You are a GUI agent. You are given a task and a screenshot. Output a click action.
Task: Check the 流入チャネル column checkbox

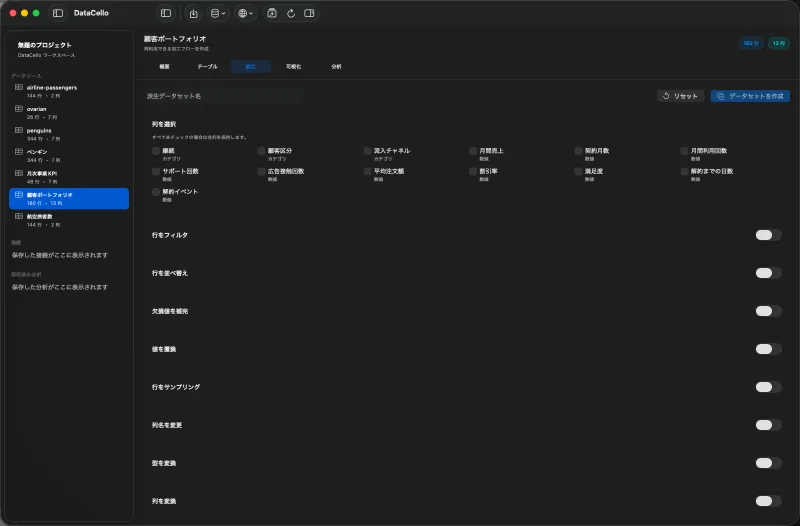pos(367,151)
